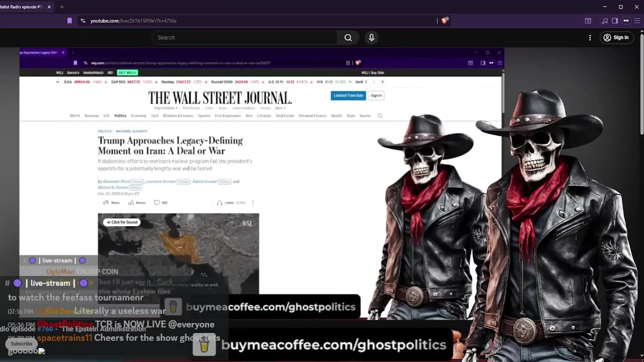This screenshot has width=644, height=362.
Task: Click the reader mode icon in WSJ address bar
Action: coord(348,63)
